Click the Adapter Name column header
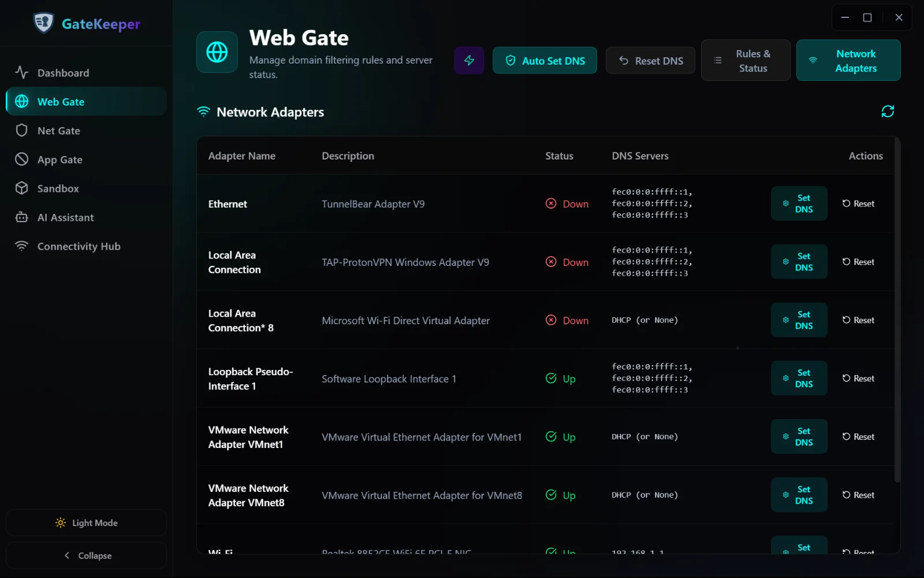The image size is (924, 578). click(x=241, y=155)
